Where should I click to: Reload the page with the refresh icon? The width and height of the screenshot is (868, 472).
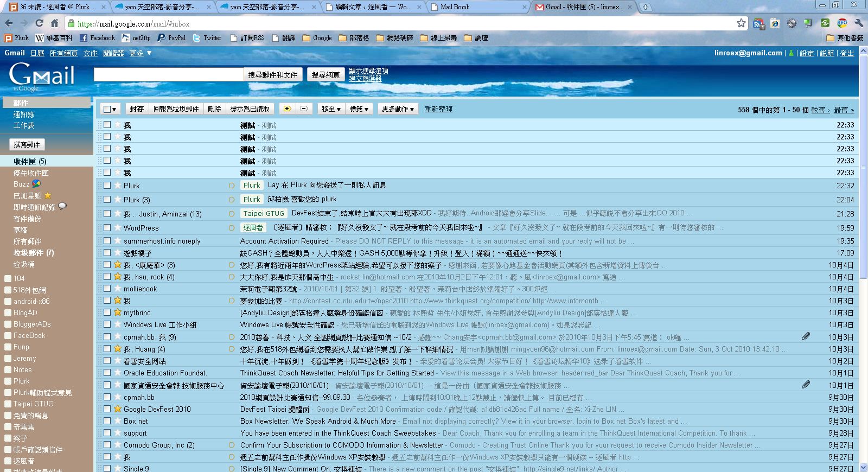point(39,23)
